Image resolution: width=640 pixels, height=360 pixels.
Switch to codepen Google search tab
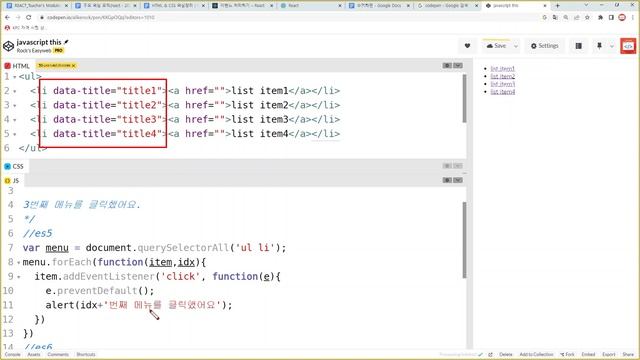tap(448, 6)
